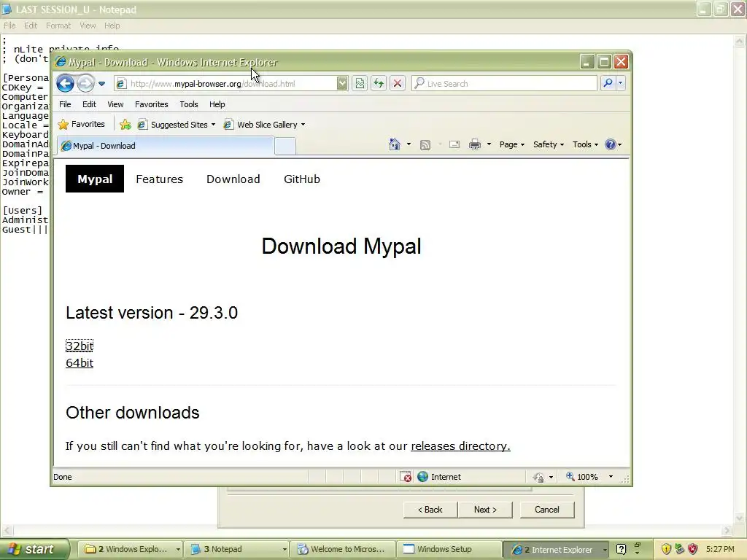Go to Download page link
Image resolution: width=747 pixels, height=560 pixels.
[x=233, y=179]
